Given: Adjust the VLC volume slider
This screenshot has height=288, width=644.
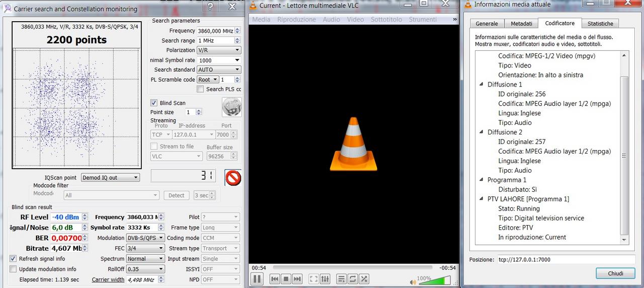Looking at the screenshot, I should pyautogui.click(x=435, y=280).
